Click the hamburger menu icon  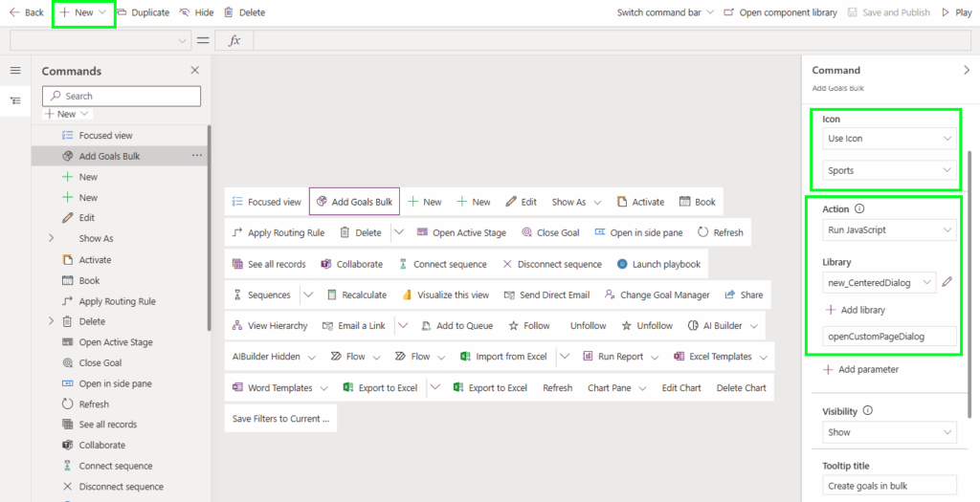pyautogui.click(x=15, y=71)
